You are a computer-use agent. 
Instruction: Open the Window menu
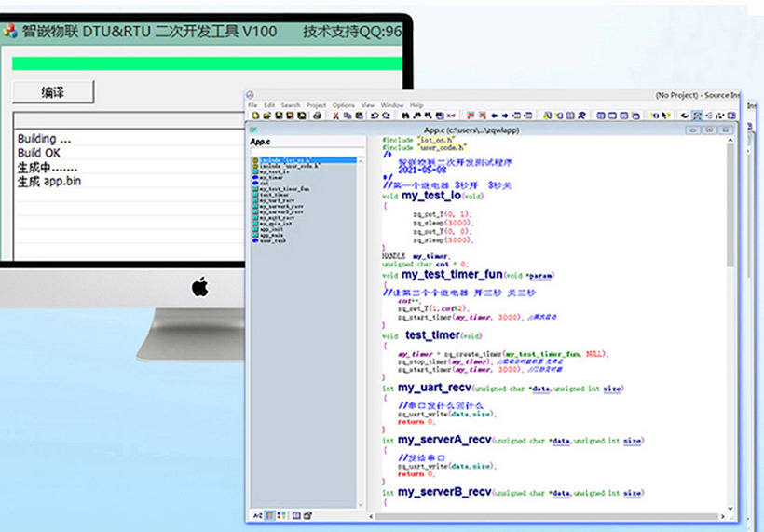tap(391, 105)
